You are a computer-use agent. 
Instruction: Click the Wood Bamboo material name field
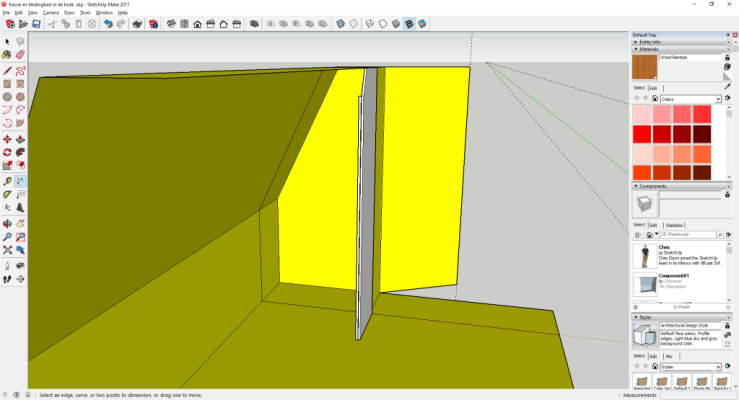pyautogui.click(x=690, y=57)
